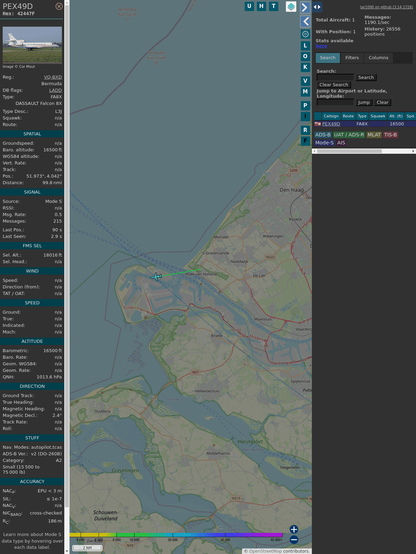Image resolution: width=416 pixels, height=554 pixels.
Task: Toggle the O map button
Action: (x=305, y=56)
